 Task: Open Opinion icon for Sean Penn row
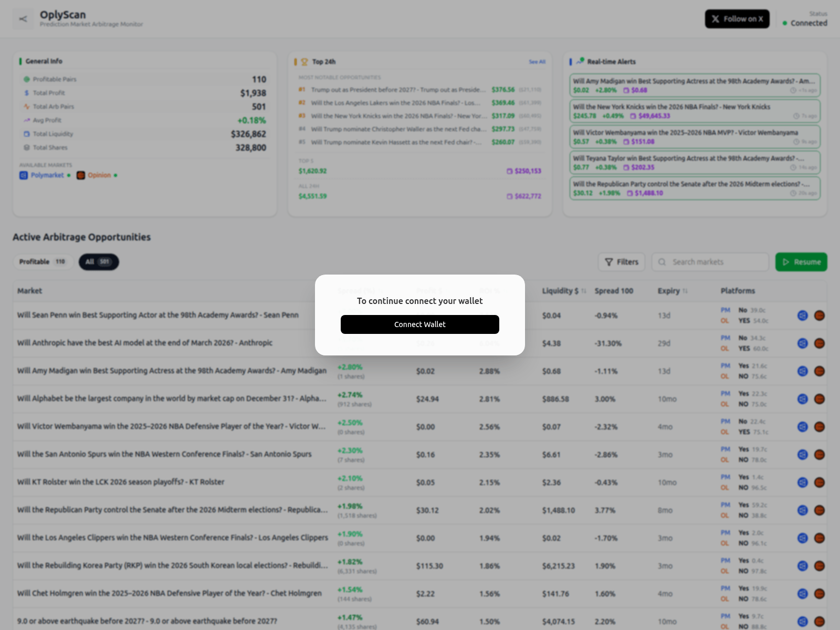point(820,316)
